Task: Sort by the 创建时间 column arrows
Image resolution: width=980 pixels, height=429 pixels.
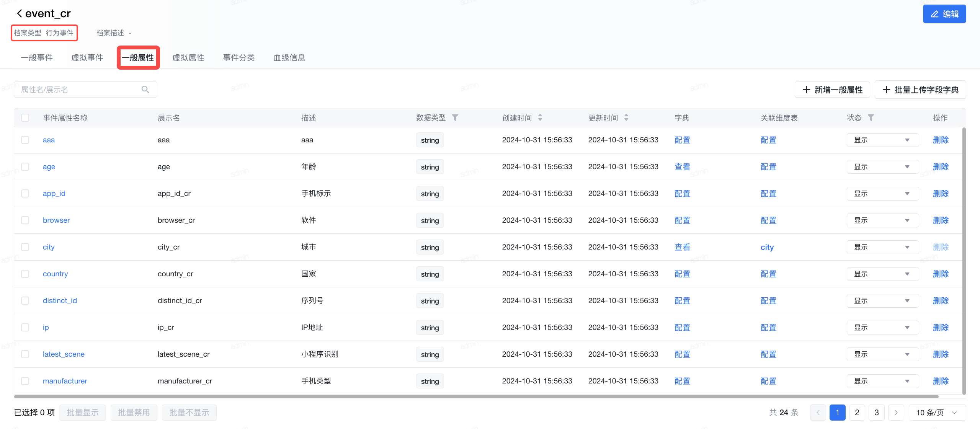Action: pyautogui.click(x=540, y=117)
